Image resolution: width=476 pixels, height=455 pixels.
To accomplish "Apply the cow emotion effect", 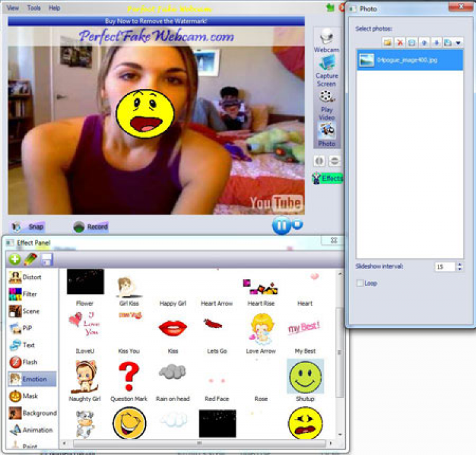I will [x=85, y=424].
